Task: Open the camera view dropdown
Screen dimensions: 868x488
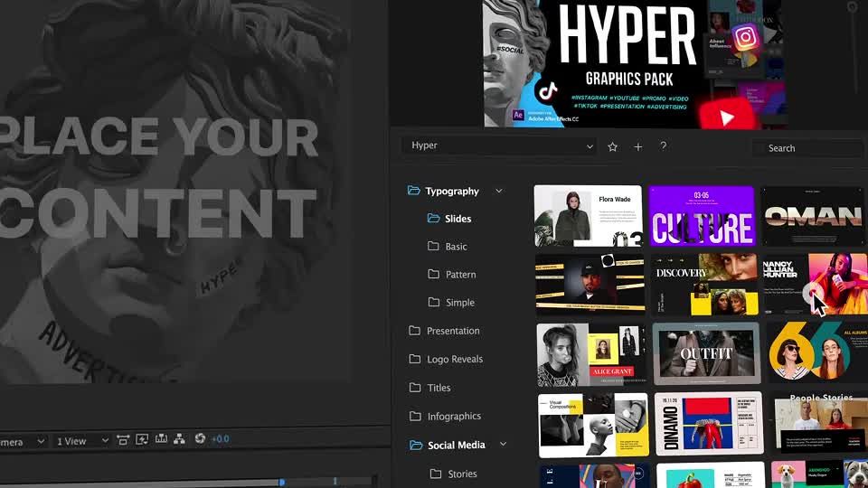Action: [x=22, y=442]
